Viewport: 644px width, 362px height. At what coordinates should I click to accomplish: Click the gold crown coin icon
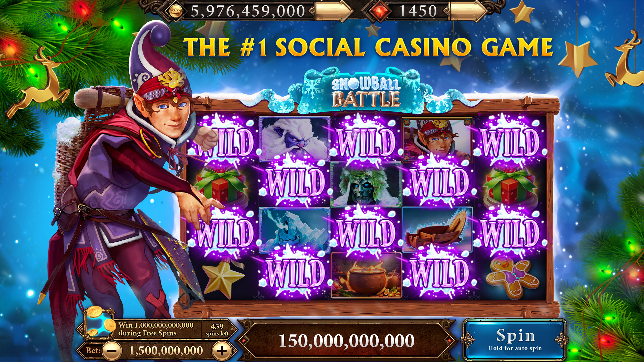(175, 12)
